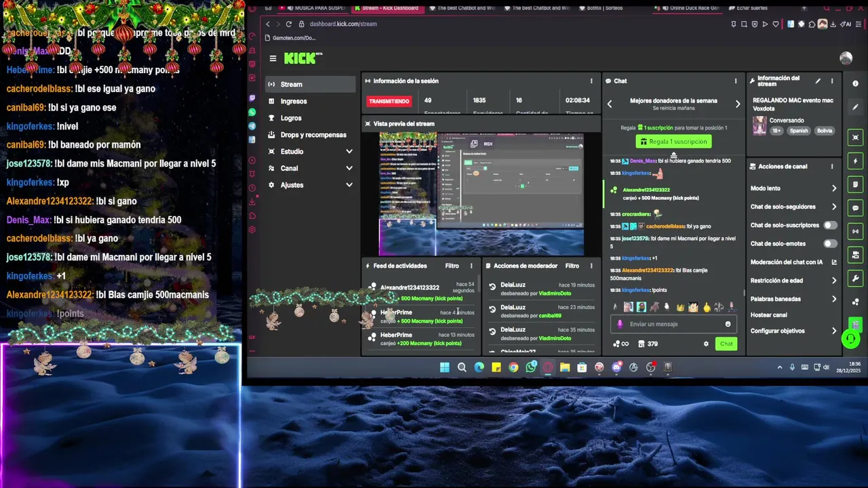Toggle Chat de solo-suscriptores switch

click(x=830, y=225)
